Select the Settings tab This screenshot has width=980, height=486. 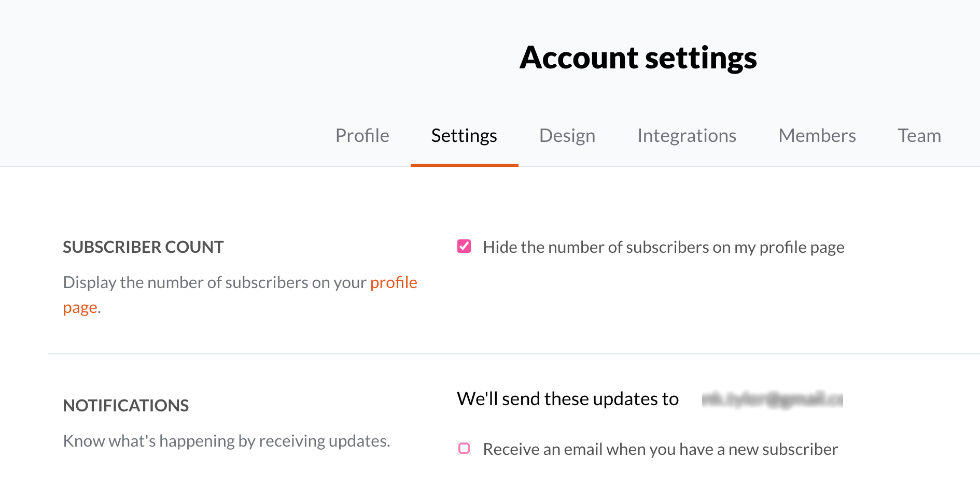click(464, 136)
